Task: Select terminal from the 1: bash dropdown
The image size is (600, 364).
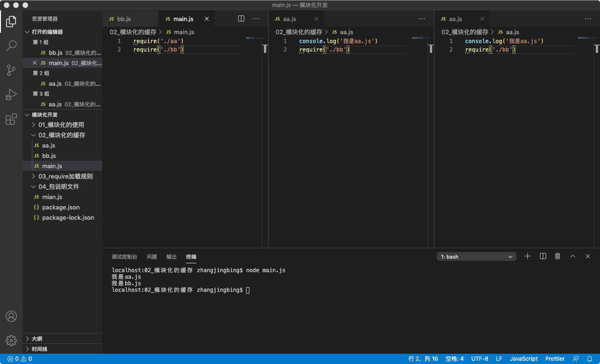Action: pos(477,257)
